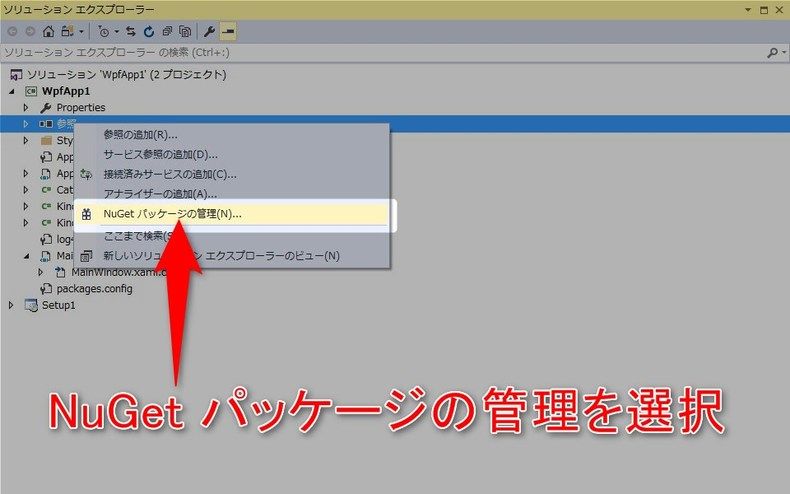The height and width of the screenshot is (494, 790).
Task: Open the Pending Changes Filter dropdown arrow
Action: [x=117, y=32]
